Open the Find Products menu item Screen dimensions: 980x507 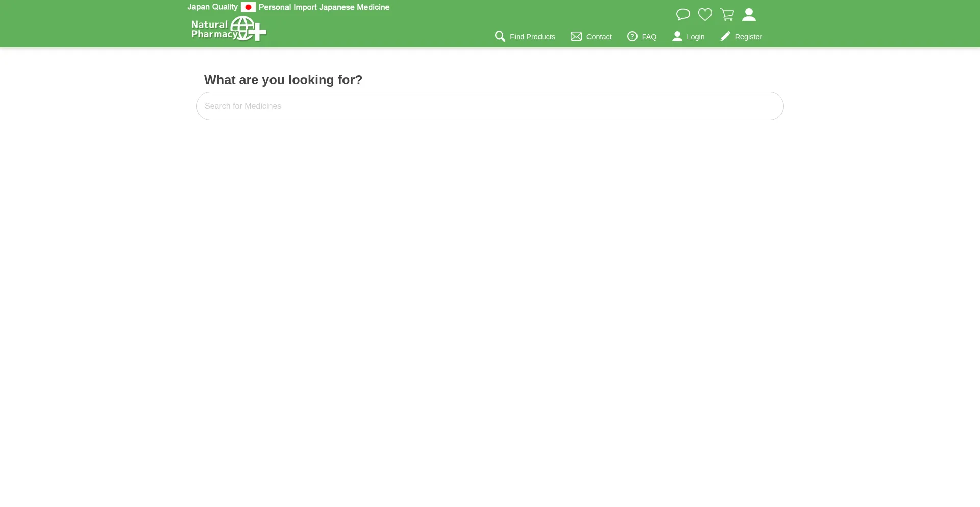click(532, 37)
